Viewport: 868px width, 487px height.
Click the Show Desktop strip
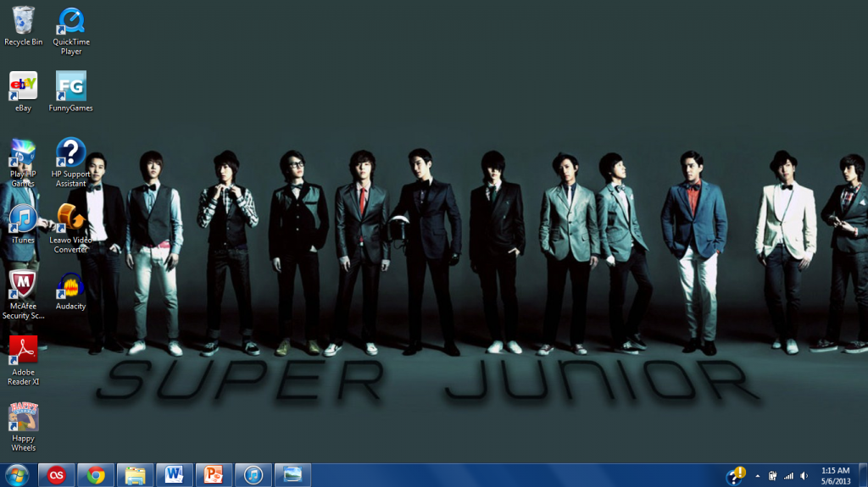pyautogui.click(x=863, y=475)
